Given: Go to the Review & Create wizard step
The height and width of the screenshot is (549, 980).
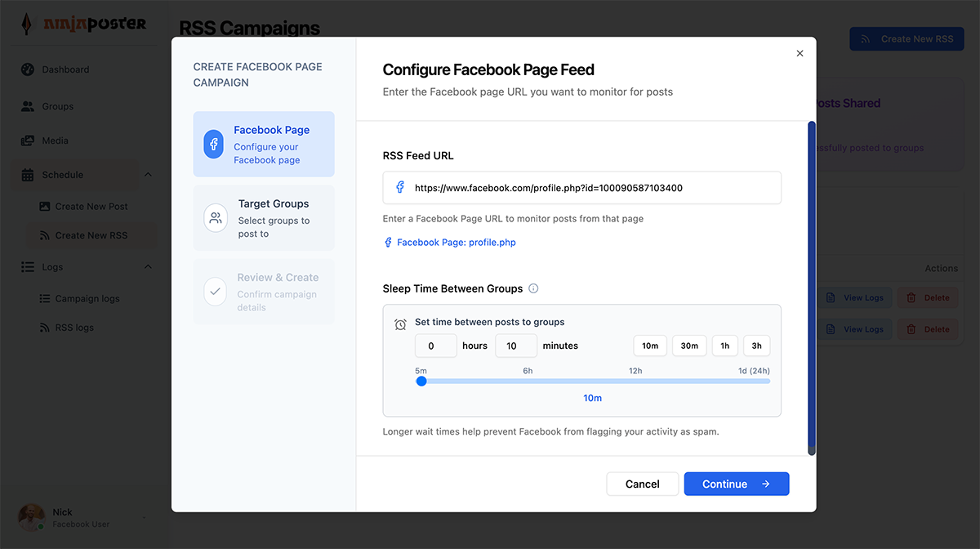Looking at the screenshot, I should coord(264,292).
